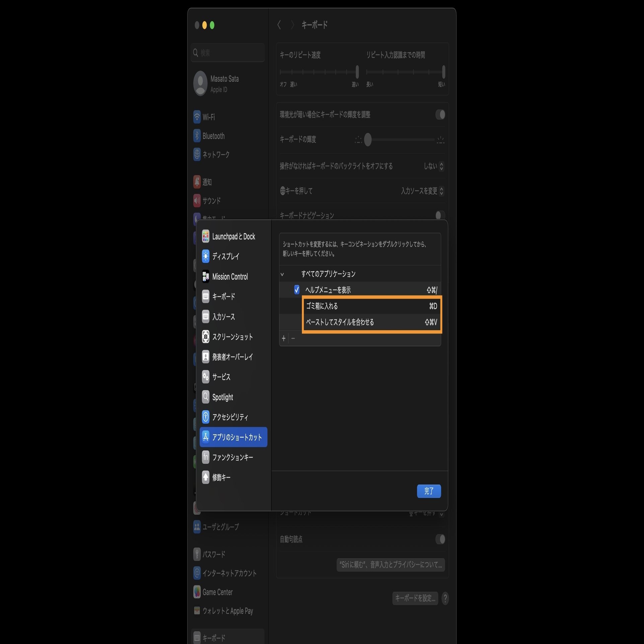Viewport: 644px width, 644px height.
Task: Select the ディスプレイ sidebar icon
Action: coord(206,256)
